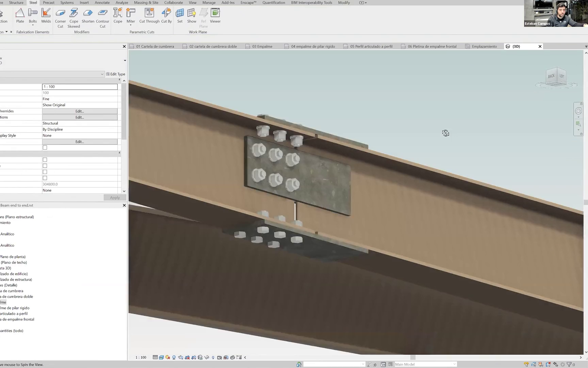Screen dimensions: 588x368
Task: Open the Analyze ribbon tab
Action: point(121,3)
